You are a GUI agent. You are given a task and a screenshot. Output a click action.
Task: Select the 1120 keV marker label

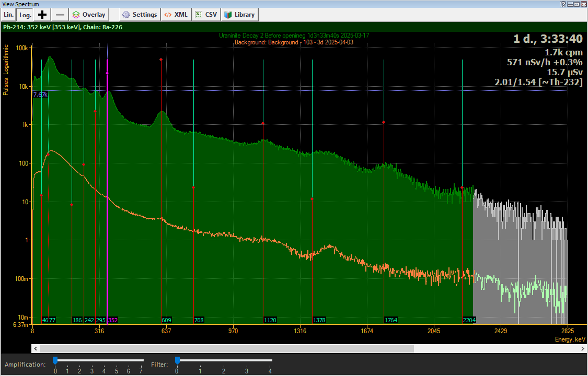(x=270, y=320)
